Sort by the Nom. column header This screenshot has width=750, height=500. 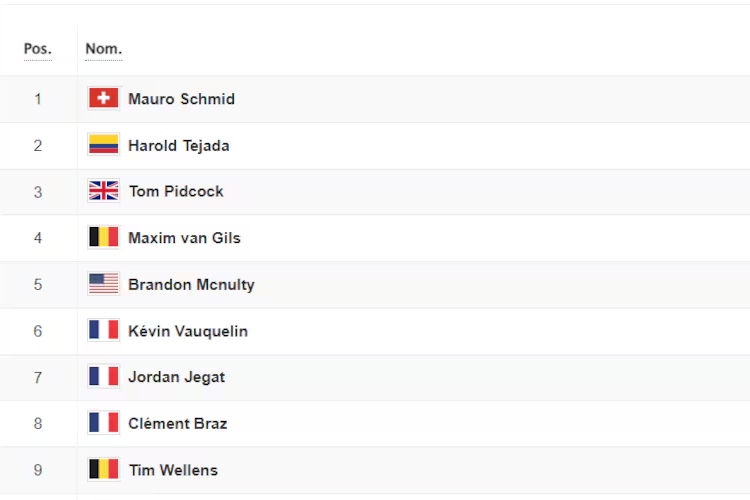[x=104, y=49]
